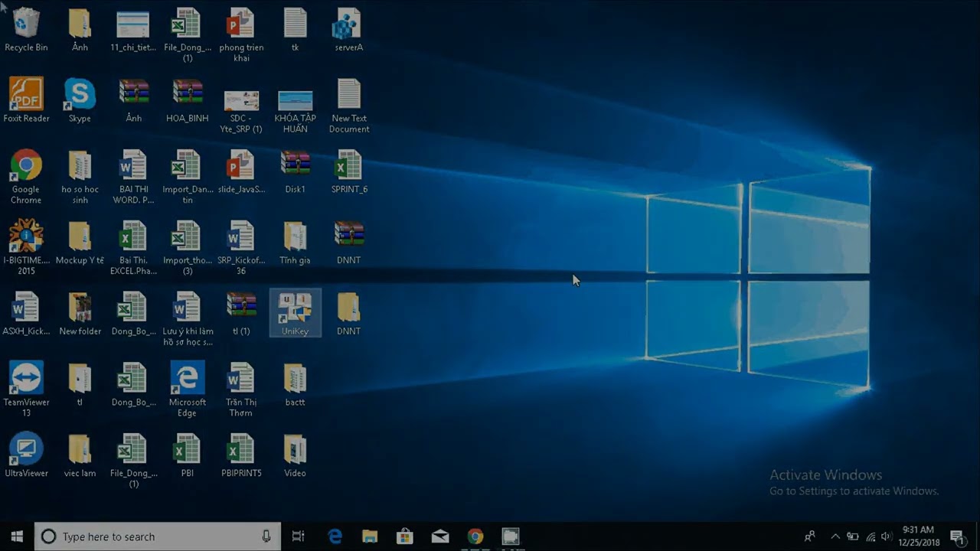The width and height of the screenshot is (980, 551).
Task: Click the Type here to search box
Action: pyautogui.click(x=158, y=536)
